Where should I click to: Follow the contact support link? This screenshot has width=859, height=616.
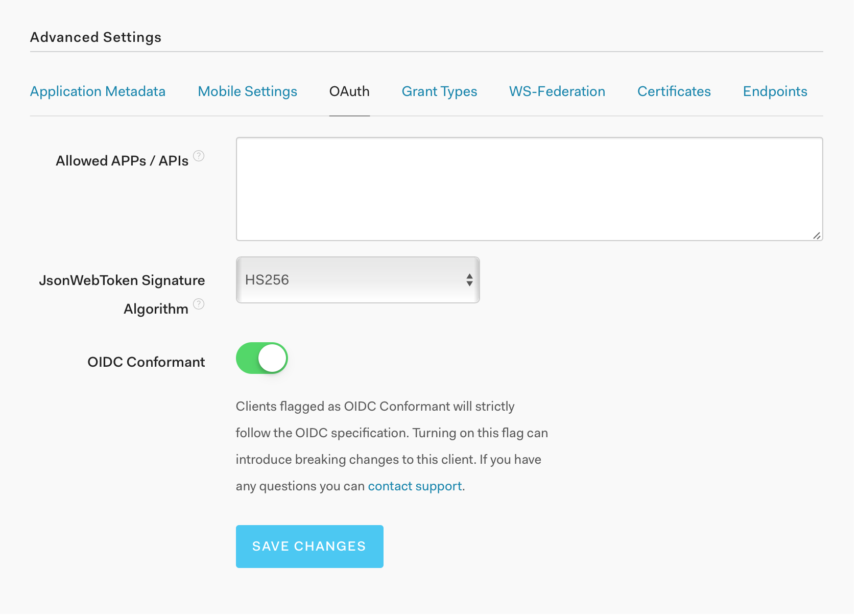[x=414, y=486]
